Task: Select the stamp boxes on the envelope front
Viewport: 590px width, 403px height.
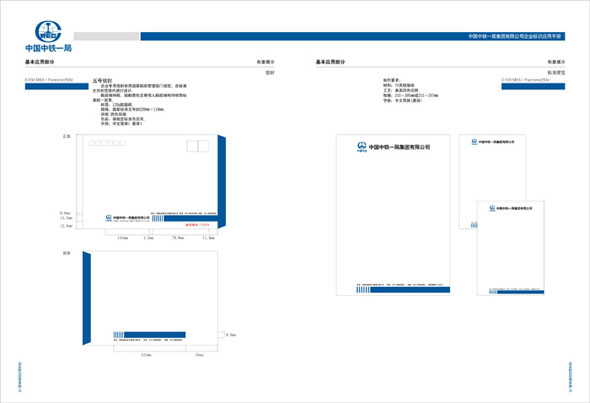Action: pos(198,146)
